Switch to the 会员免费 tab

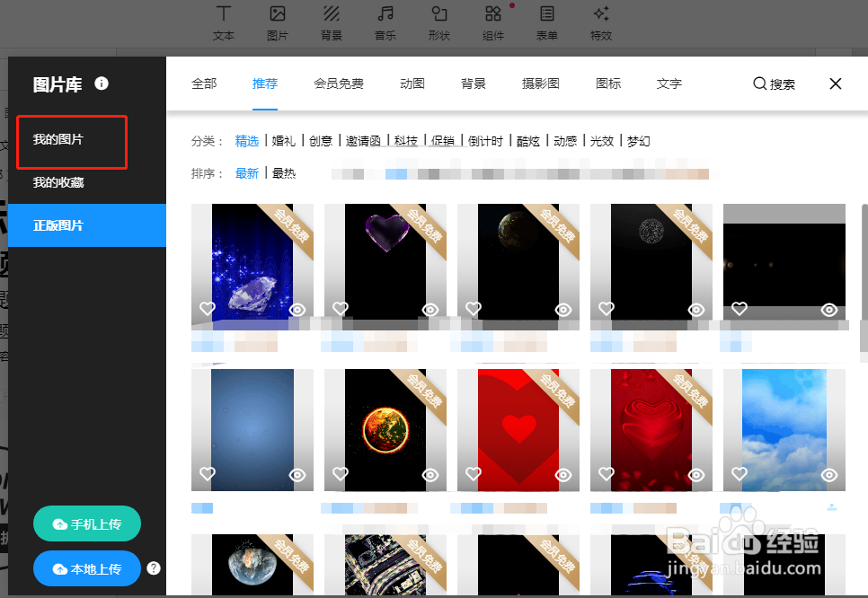click(338, 84)
